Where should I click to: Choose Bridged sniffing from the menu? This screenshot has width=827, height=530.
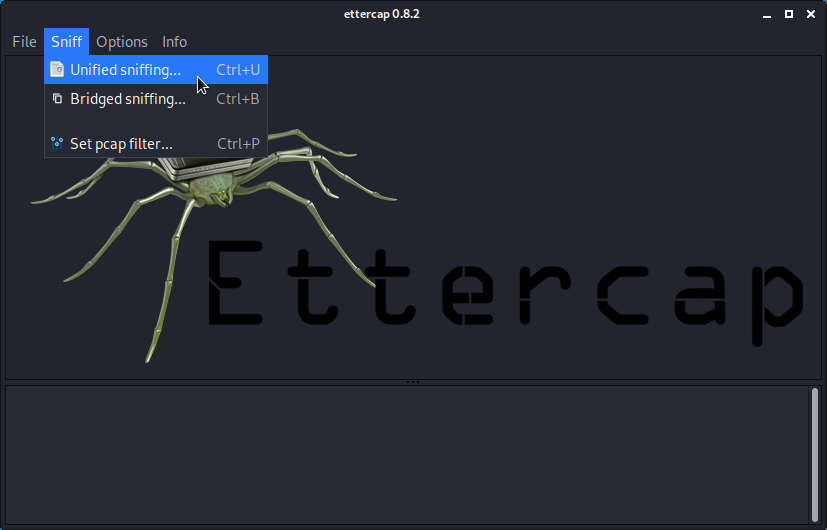point(156,99)
